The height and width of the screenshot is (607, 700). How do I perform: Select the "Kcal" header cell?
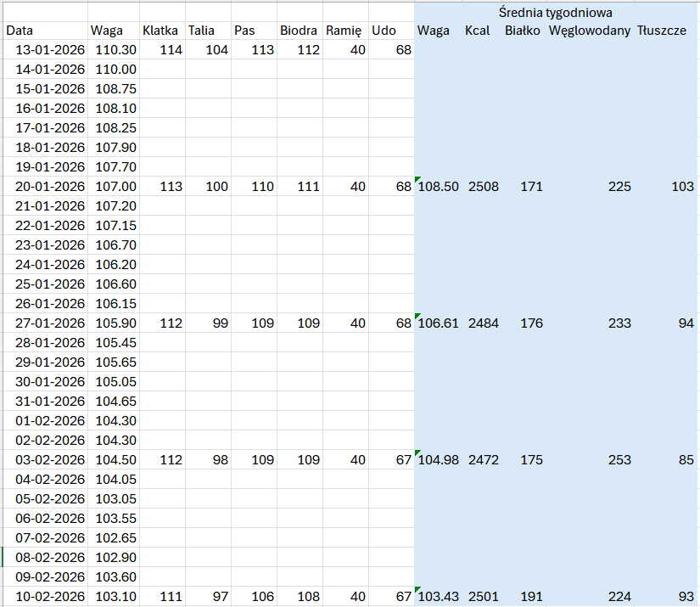(x=477, y=31)
